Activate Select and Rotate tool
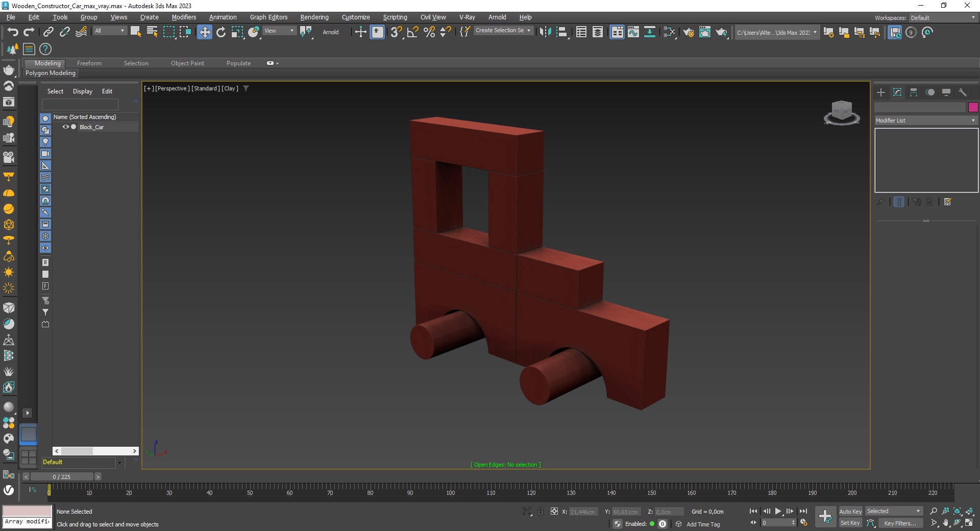Screen dimensions: 980x531 pyautogui.click(x=221, y=32)
